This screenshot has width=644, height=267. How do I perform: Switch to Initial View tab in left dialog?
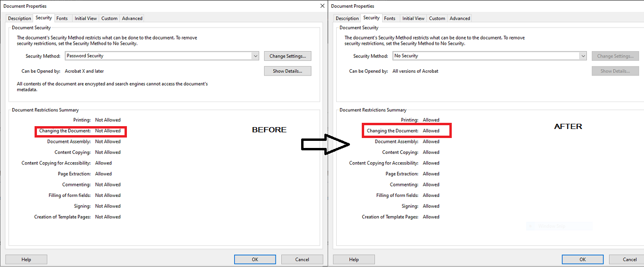86,18
